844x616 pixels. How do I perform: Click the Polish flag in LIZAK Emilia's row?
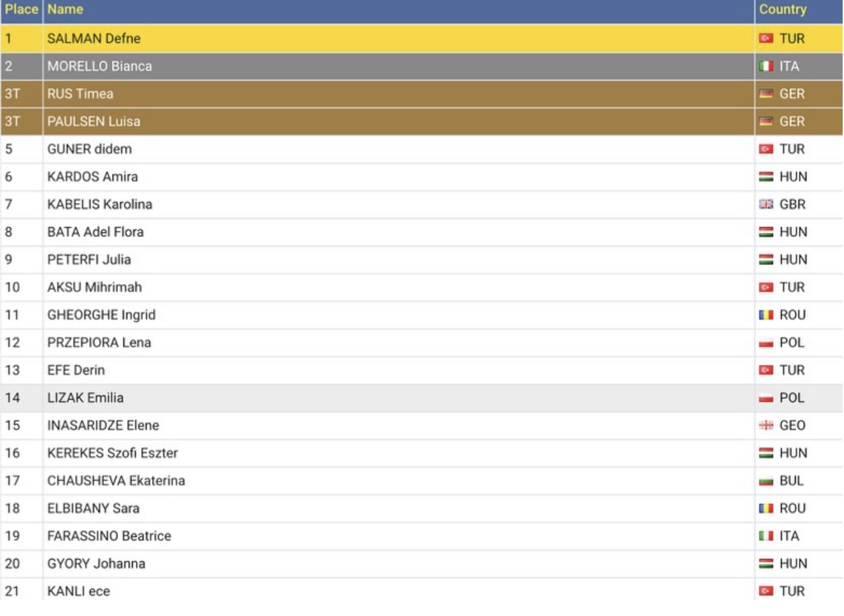[x=766, y=398]
